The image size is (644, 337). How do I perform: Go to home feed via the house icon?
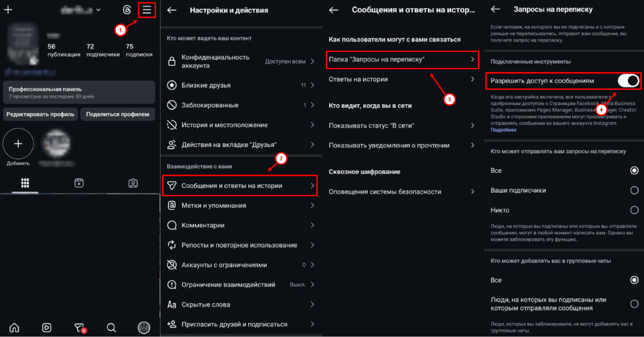coord(14,328)
